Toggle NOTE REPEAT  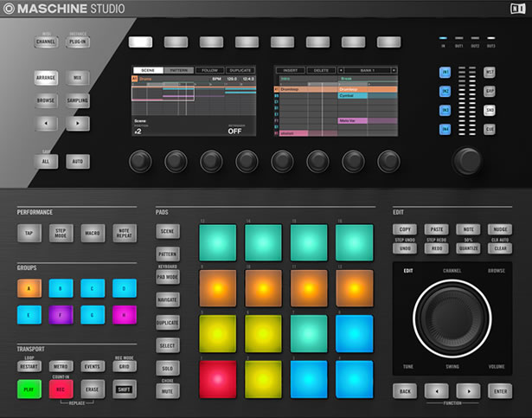pyautogui.click(x=125, y=233)
